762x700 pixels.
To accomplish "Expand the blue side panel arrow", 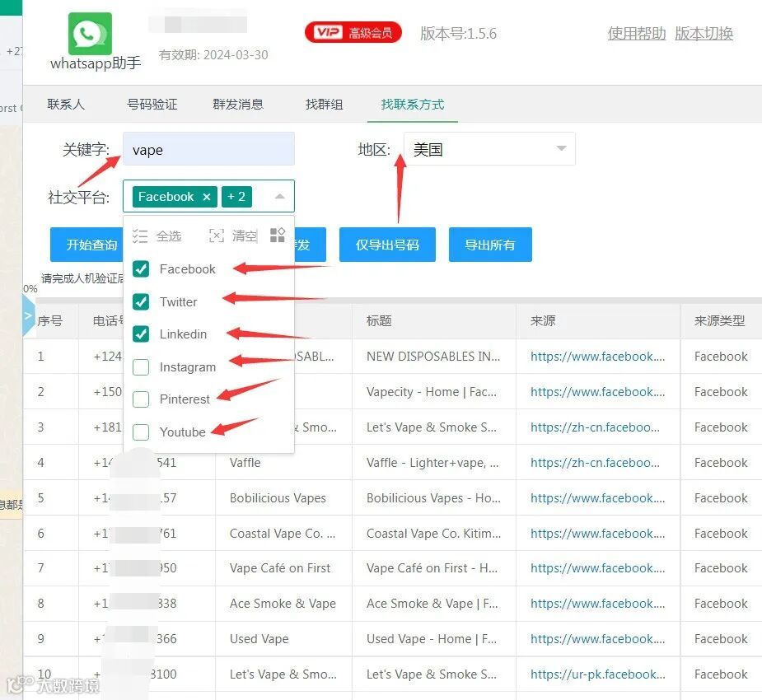I will [x=28, y=315].
